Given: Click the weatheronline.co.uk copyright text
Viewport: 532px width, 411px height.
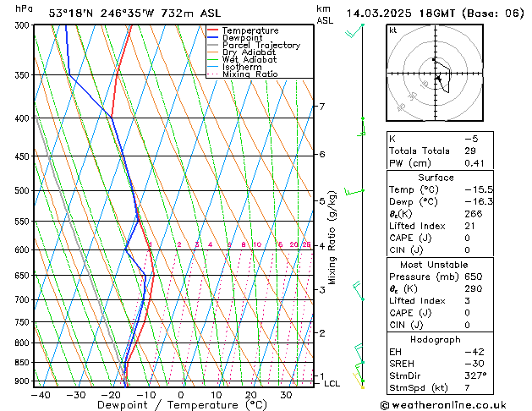Looking at the screenshot, I should pos(443,405).
